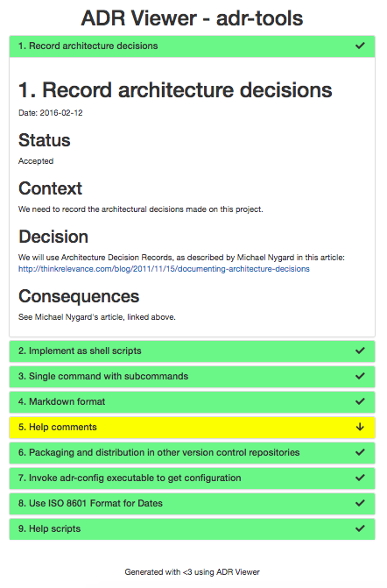Click checkmark icon on Help scripts row
The image size is (387, 588).
pos(360,528)
